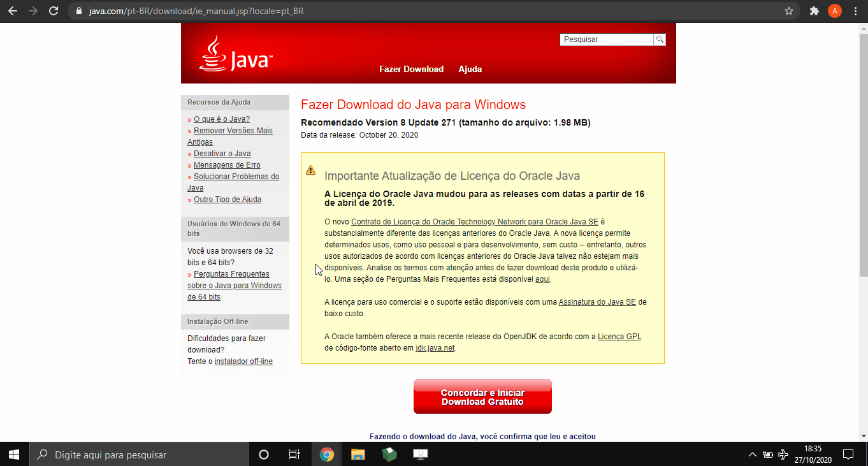This screenshot has height=466, width=868.
Task: Show hidden system tray icons
Action: pyautogui.click(x=753, y=455)
